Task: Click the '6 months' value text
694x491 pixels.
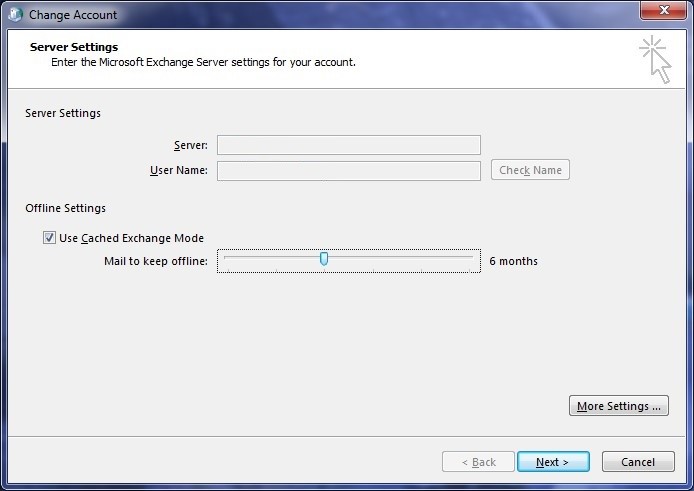Action: tap(513, 261)
